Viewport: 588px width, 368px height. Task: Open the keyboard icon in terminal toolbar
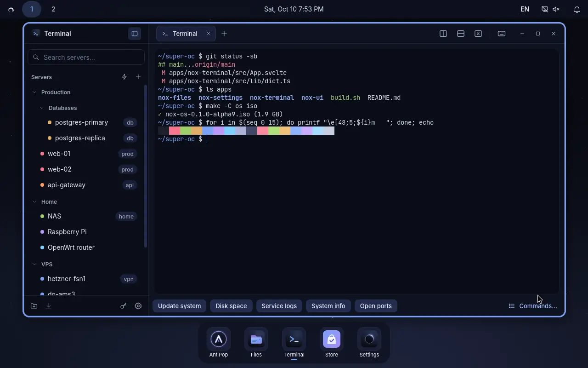pyautogui.click(x=502, y=34)
